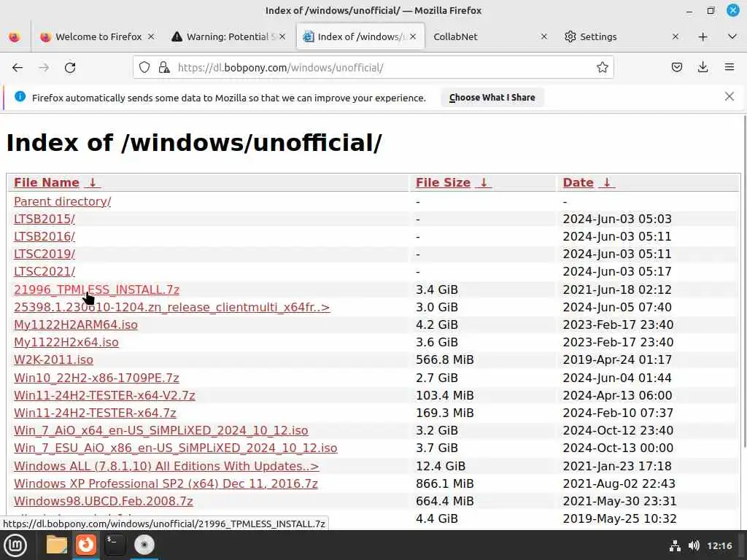
Task: Sort Date descending arrow
Action: point(607,183)
